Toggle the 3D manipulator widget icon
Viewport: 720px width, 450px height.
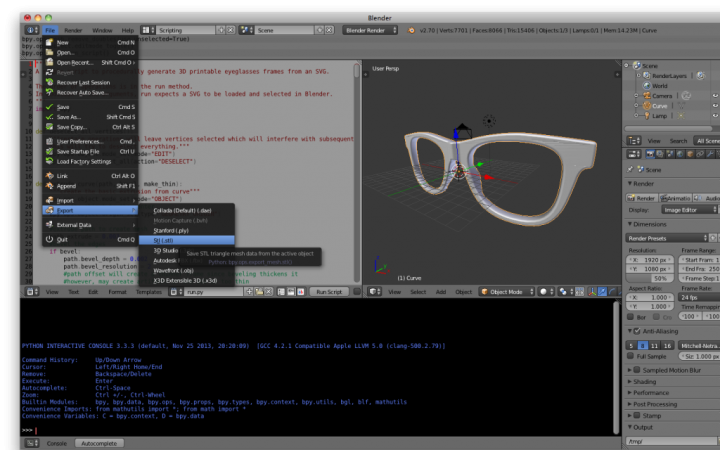[x=592, y=292]
